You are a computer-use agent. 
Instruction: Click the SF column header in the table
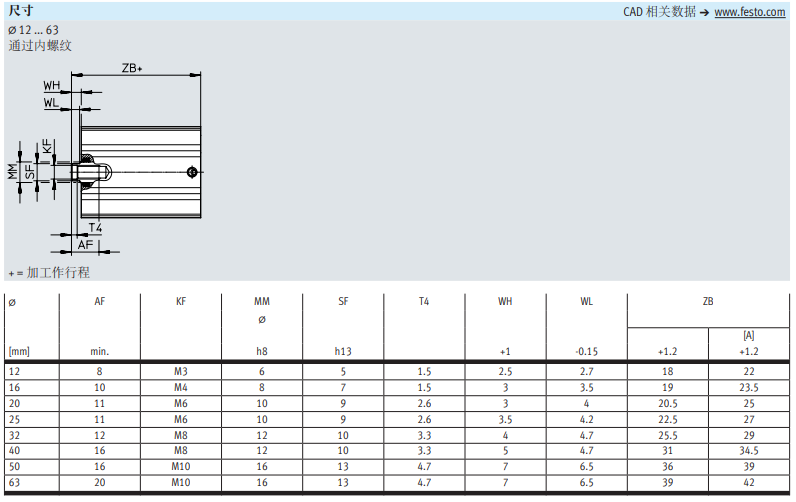[343, 301]
